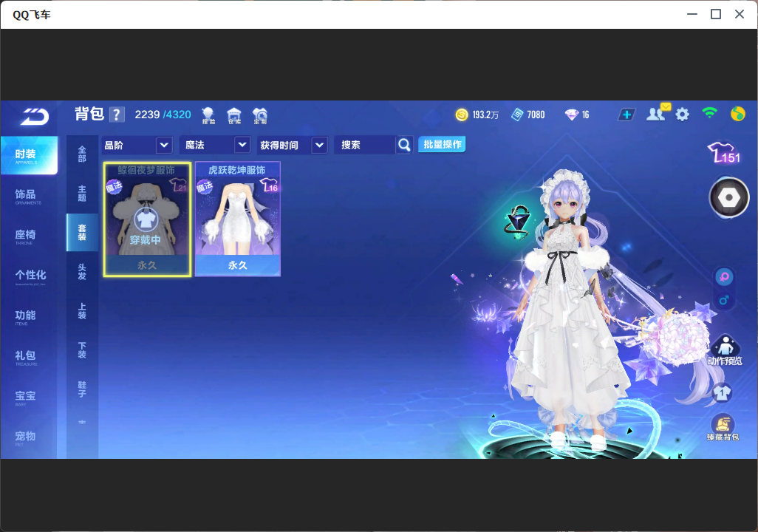Image resolution: width=758 pixels, height=532 pixels.
Task: Click the outfit preset 1 shirt icon
Action: [723, 392]
